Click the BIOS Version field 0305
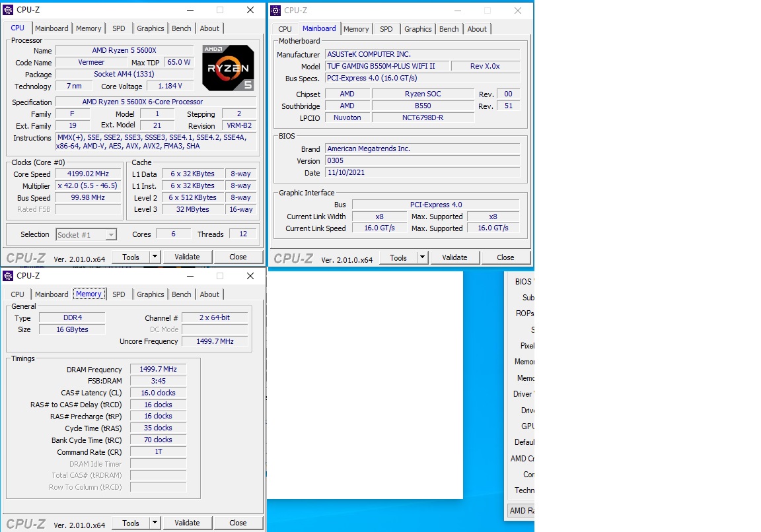 coord(422,160)
